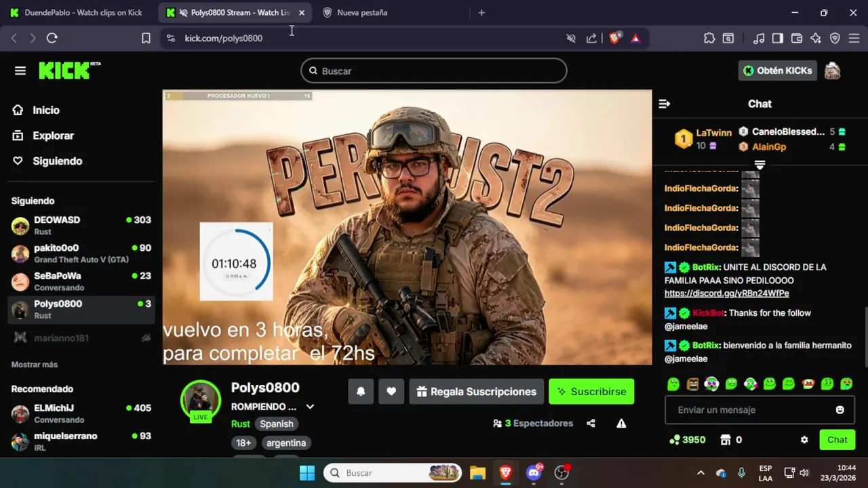This screenshot has width=868, height=488.
Task: Open LaTwinn top gifter on leaderboard
Action: pos(703,139)
